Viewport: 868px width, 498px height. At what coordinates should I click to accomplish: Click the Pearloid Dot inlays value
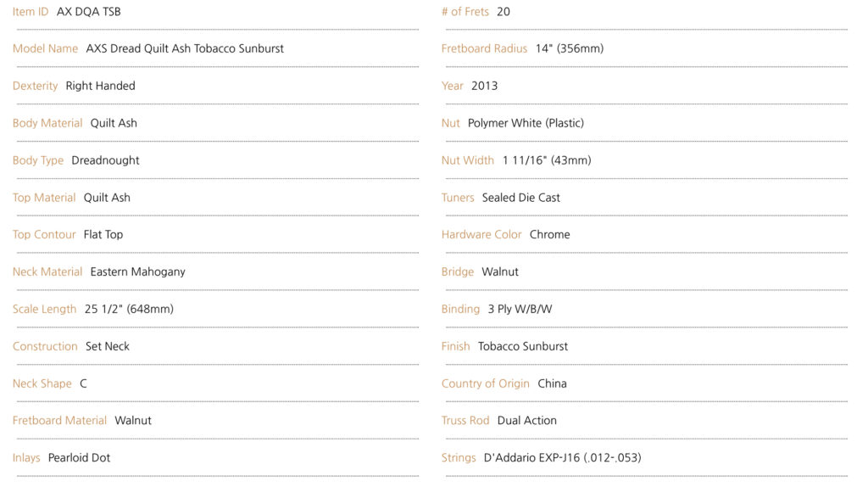coord(79,458)
